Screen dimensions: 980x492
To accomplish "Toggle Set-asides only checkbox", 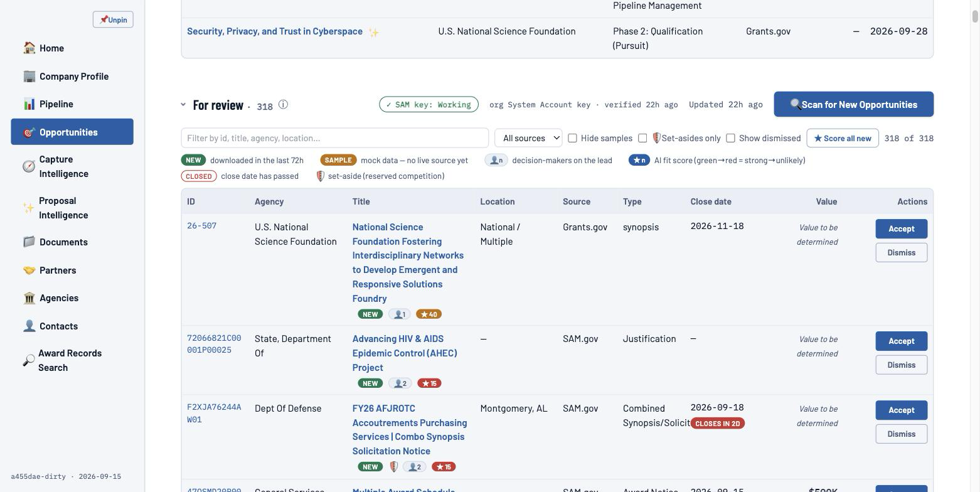I will point(642,138).
